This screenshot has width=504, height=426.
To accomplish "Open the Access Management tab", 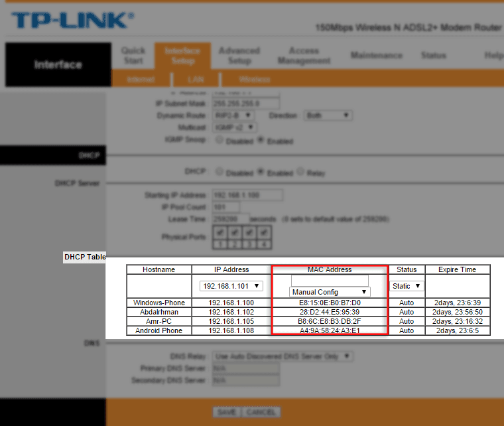I will [x=304, y=55].
